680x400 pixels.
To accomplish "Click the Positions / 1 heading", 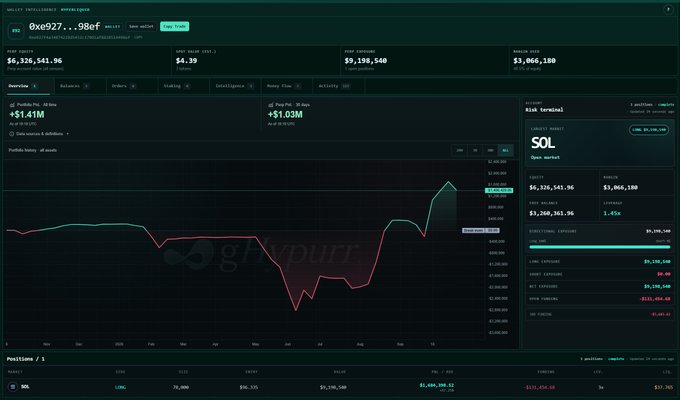I will tap(26, 359).
